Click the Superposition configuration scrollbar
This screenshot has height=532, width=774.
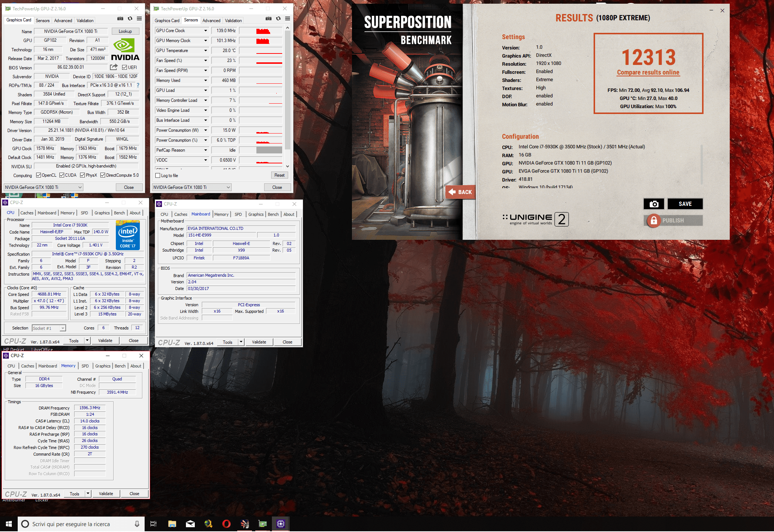click(701, 164)
